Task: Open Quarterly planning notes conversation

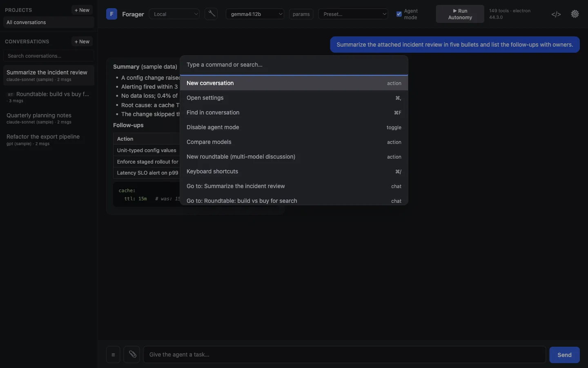Action: point(49,118)
